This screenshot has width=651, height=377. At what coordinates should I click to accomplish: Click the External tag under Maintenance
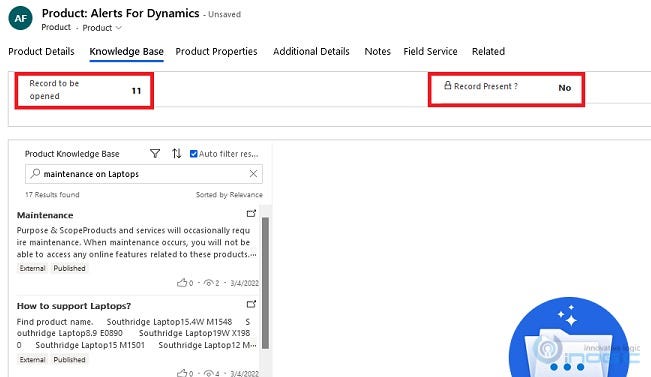[32, 268]
